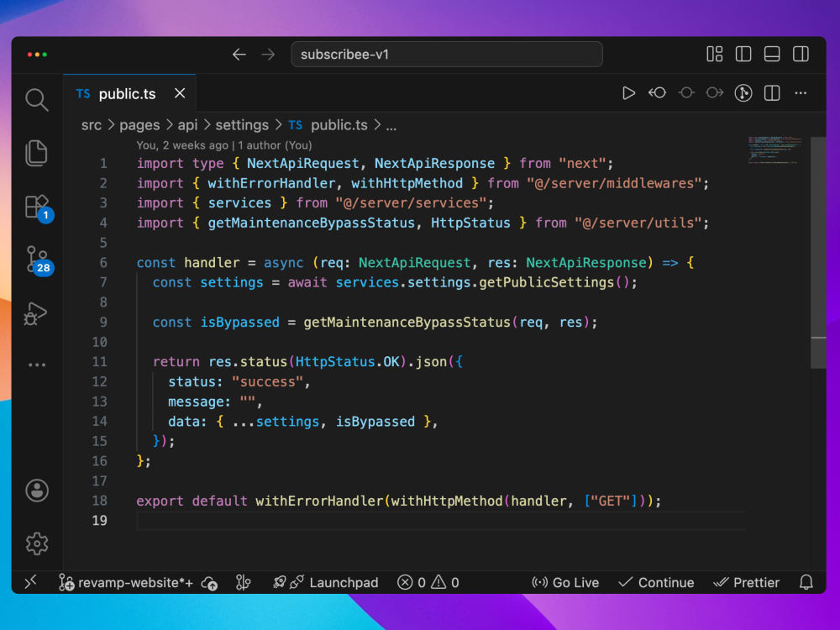Select src breadcrumb segment
The height and width of the screenshot is (630, 840).
[91, 125]
